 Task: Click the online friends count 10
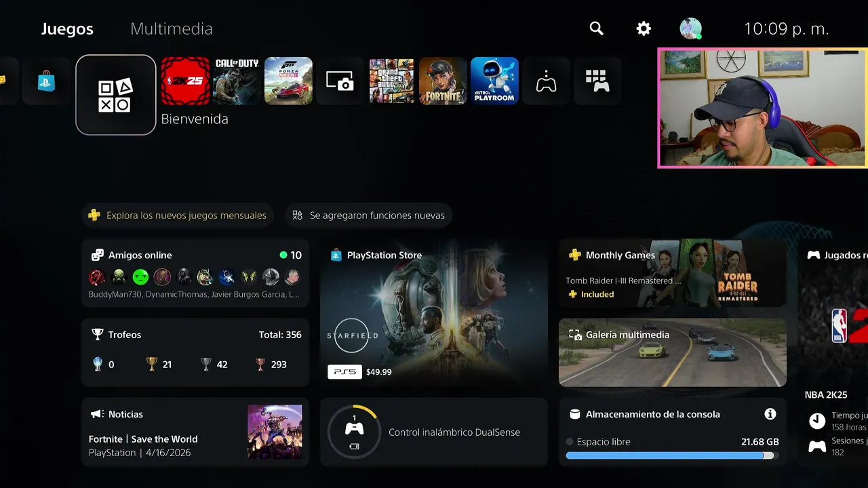[x=296, y=256]
